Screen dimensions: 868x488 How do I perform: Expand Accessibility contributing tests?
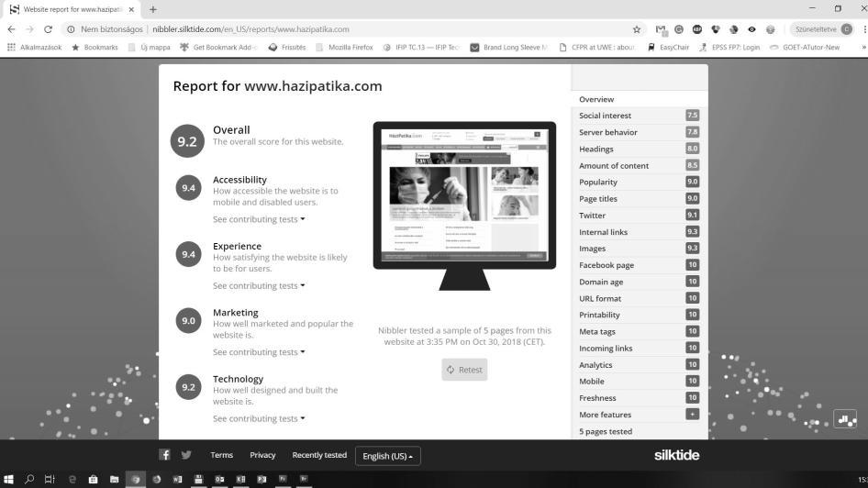[x=259, y=219]
